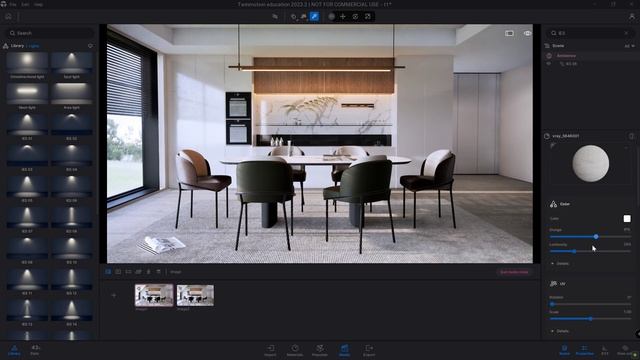The height and width of the screenshot is (360, 640).
Task: Toggle visibility eye of the IES light in Scene
Action: click(549, 64)
